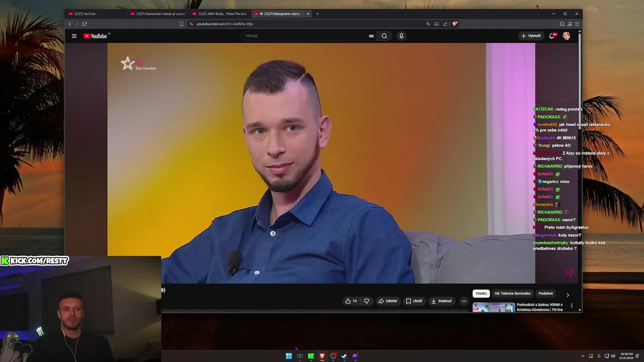Expand the system tray hidden icons
Screen dimensions: 644x362
pyautogui.click(x=583, y=356)
